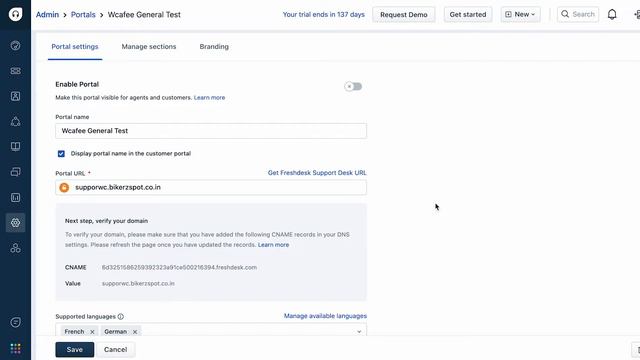Expand the Supported languages dropdown
640x360 pixels.
point(359,331)
